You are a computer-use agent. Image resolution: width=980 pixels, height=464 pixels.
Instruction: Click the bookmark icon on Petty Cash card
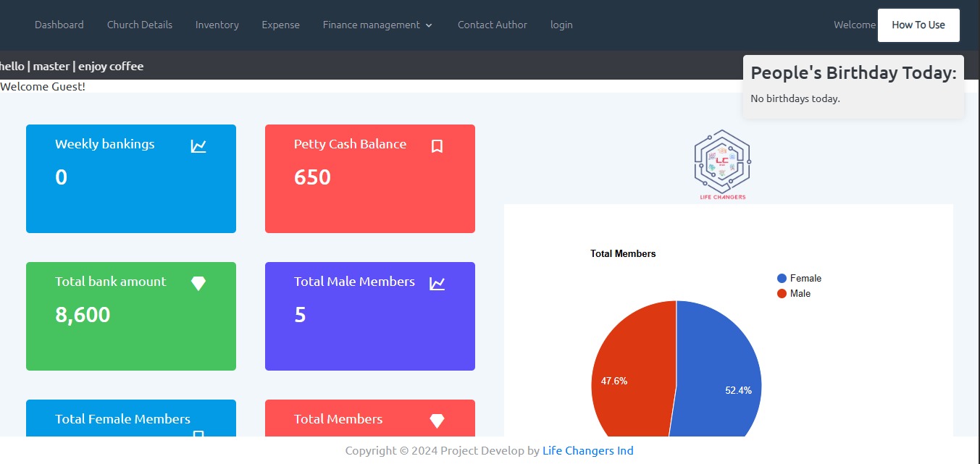(437, 146)
